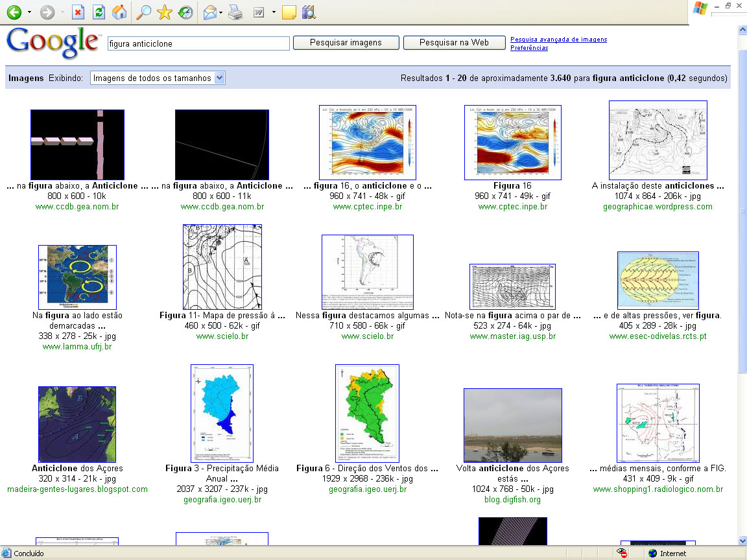Click the Pesquisar na Web button
The height and width of the screenshot is (560, 747).
(x=454, y=43)
